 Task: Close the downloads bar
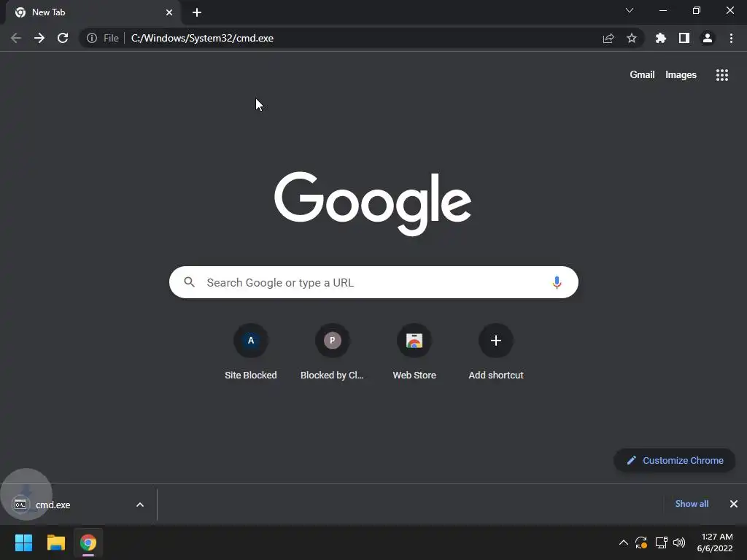pos(734,504)
